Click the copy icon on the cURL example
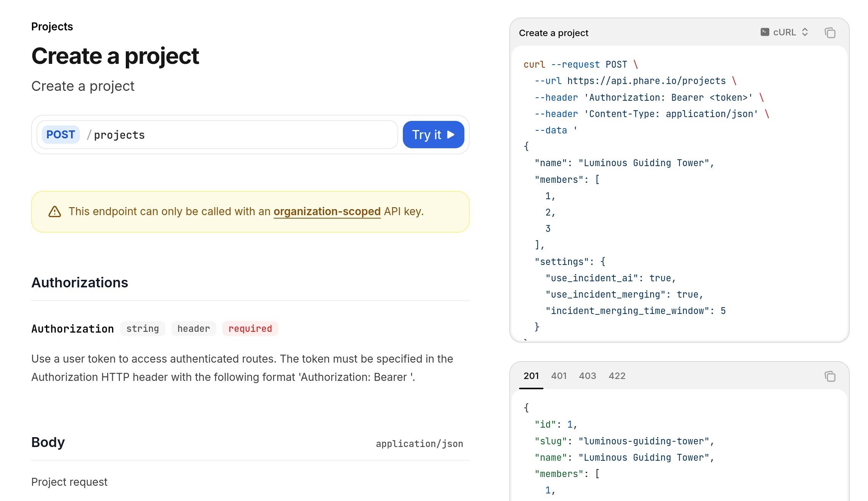 tap(830, 33)
